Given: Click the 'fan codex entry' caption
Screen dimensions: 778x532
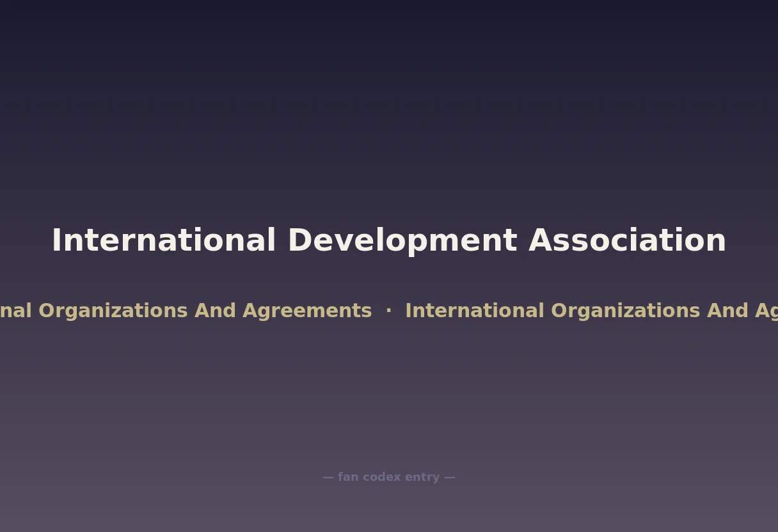Looking at the screenshot, I should [389, 477].
